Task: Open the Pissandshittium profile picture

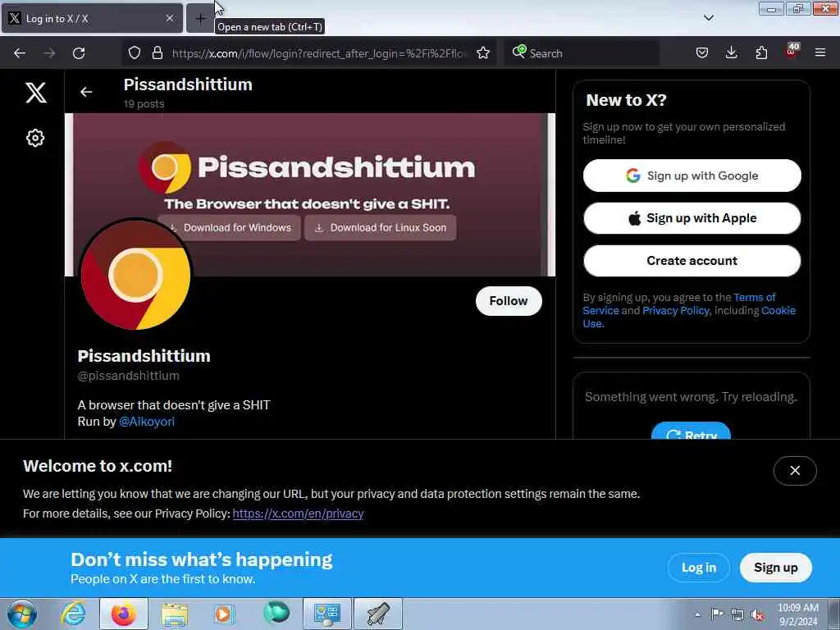Action: point(135,274)
